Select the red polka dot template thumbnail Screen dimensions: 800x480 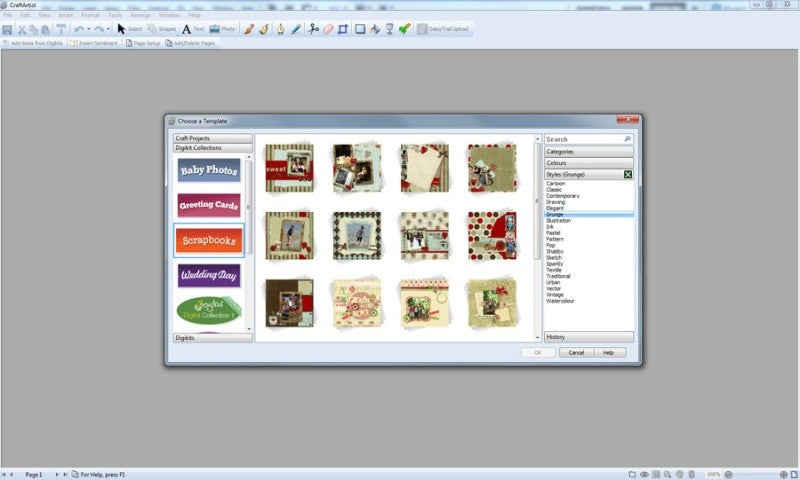(x=492, y=235)
